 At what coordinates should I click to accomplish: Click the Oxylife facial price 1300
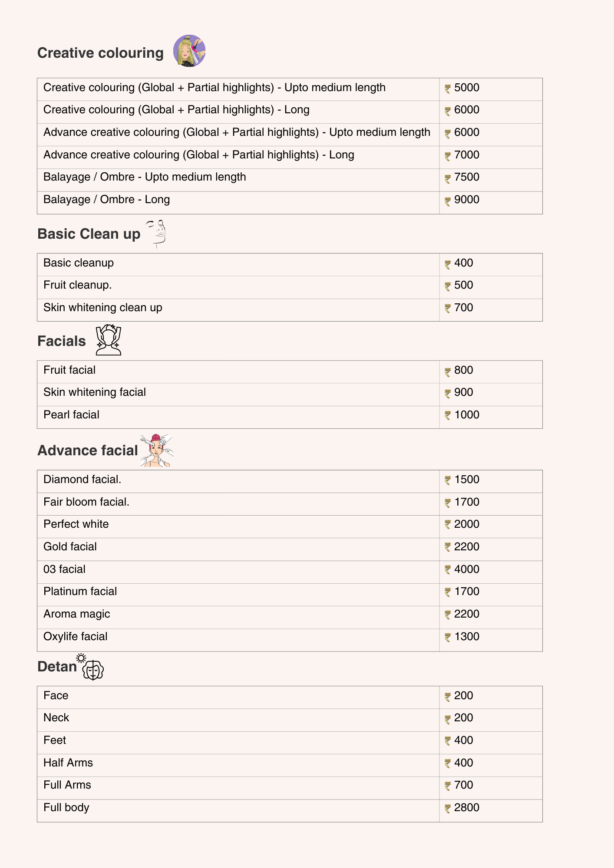point(467,637)
